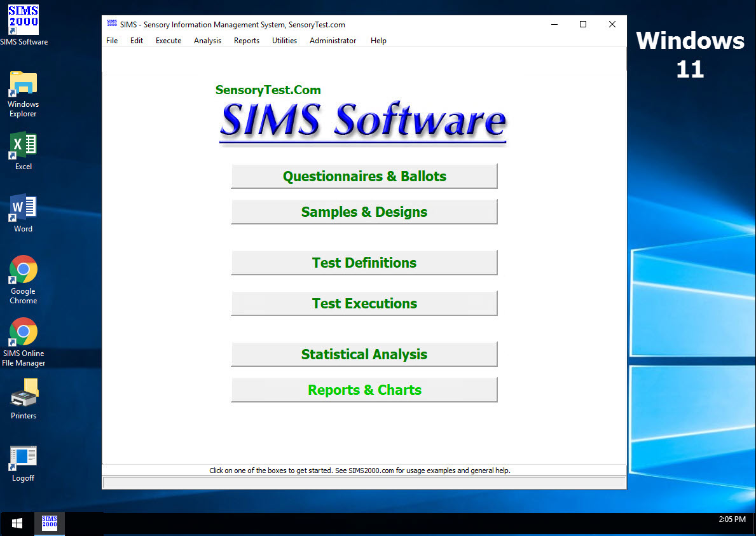Open Questionnaires & Ballots
This screenshot has height=536, width=756.
click(364, 176)
